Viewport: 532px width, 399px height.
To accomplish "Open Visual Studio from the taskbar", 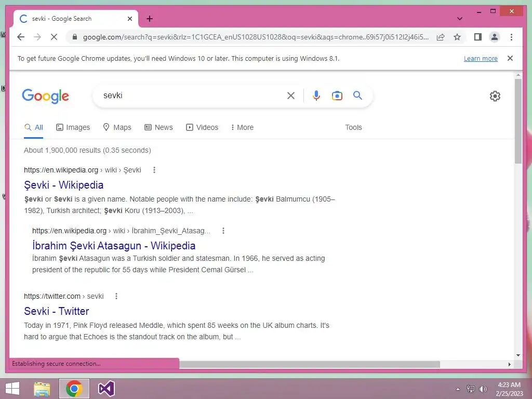I will click(106, 389).
